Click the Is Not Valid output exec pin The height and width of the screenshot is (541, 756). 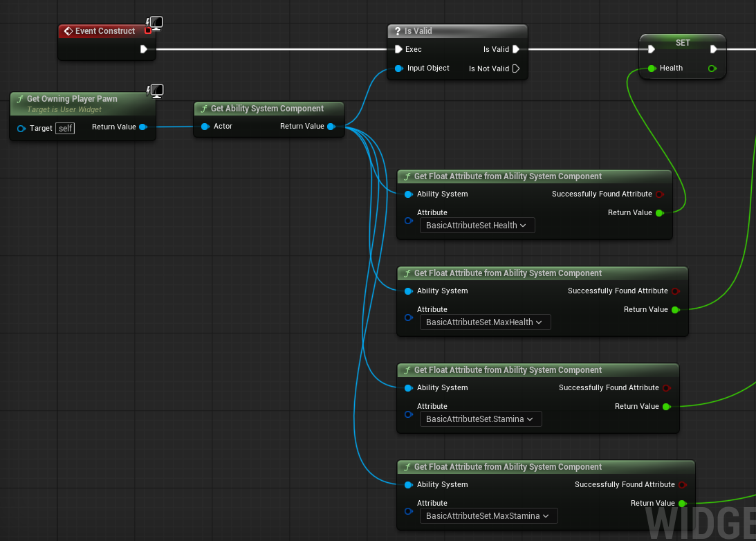pyautogui.click(x=516, y=68)
